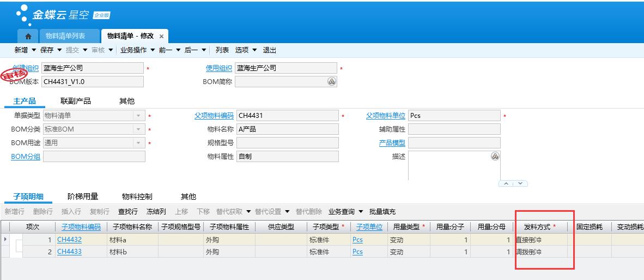Click the multilingual icon in 描述 field
644x280 pixels.
coord(495,156)
